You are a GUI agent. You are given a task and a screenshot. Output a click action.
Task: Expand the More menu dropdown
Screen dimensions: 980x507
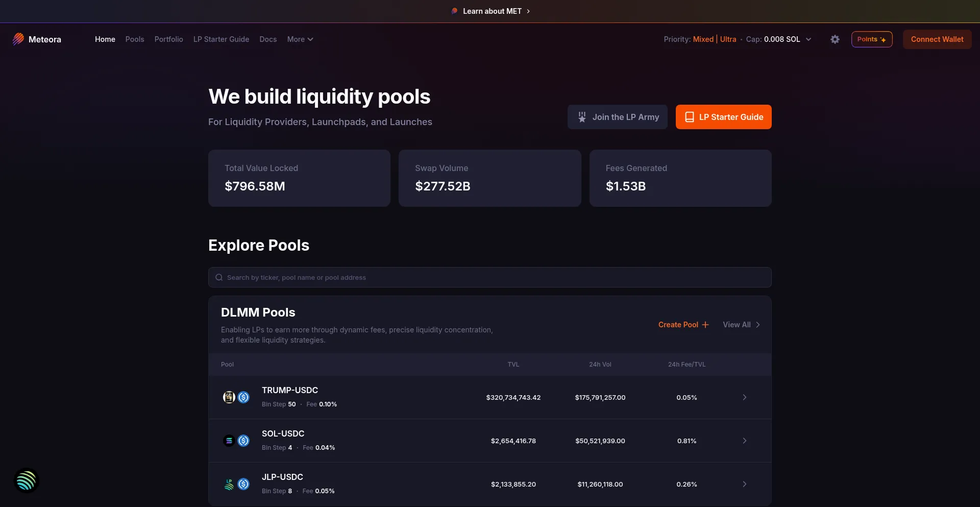click(300, 39)
